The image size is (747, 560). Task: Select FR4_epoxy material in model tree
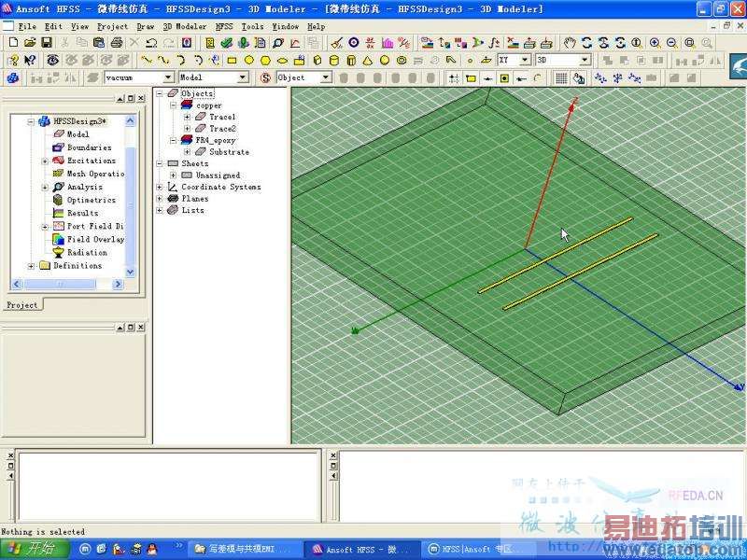click(x=216, y=141)
